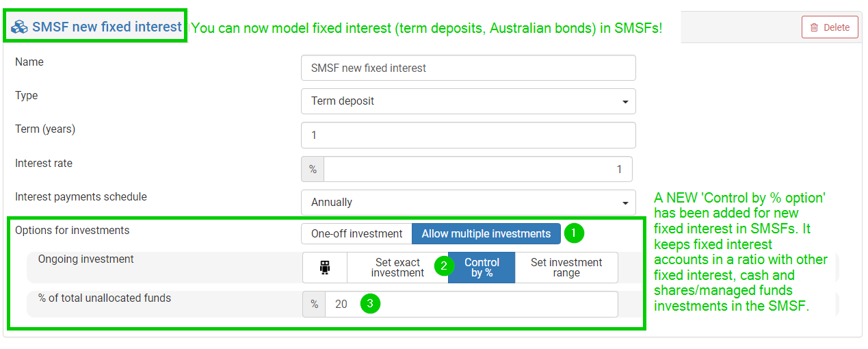Click the green number 3 marker
The height and width of the screenshot is (349, 868).
(x=369, y=305)
